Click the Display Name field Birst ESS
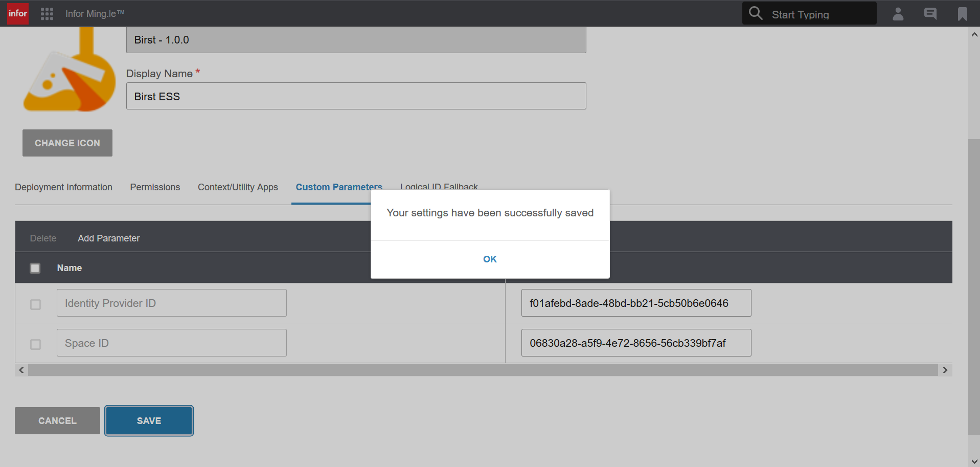Image resolution: width=980 pixels, height=467 pixels. [x=356, y=96]
